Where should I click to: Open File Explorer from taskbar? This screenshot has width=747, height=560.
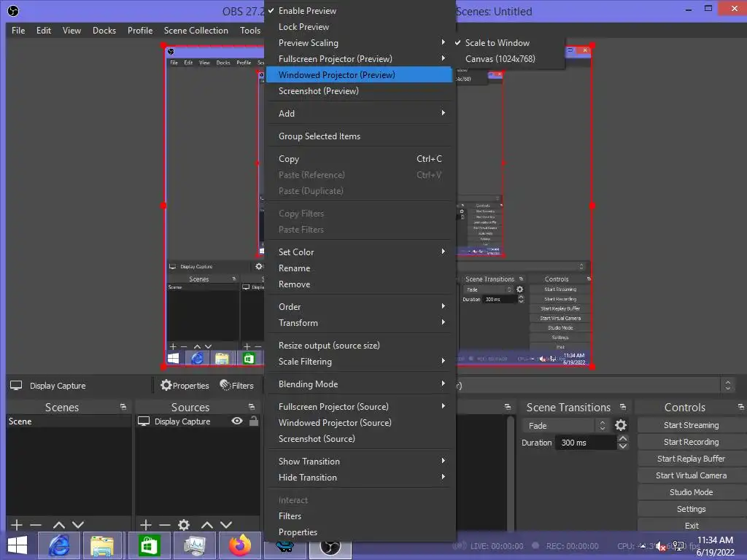point(102,545)
